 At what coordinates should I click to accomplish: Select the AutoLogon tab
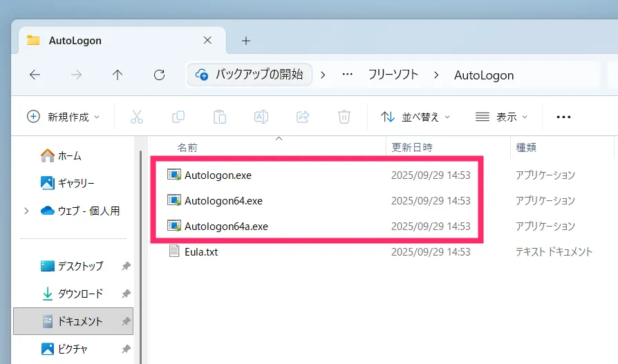click(x=122, y=40)
